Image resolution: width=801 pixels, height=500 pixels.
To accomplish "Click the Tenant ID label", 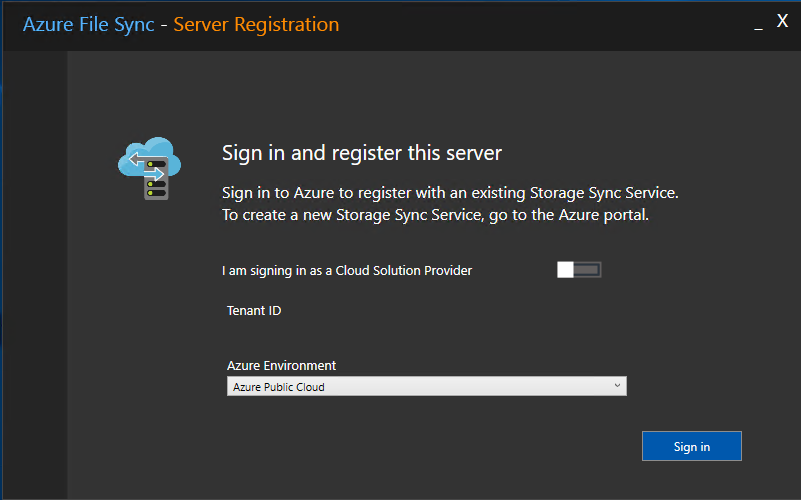I will (254, 311).
